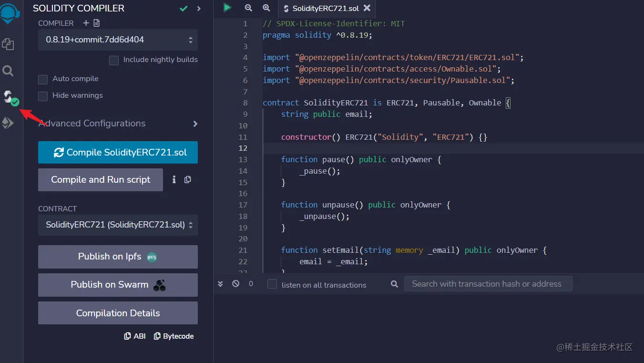
Task: Clear the terminal console icon
Action: pyautogui.click(x=235, y=284)
